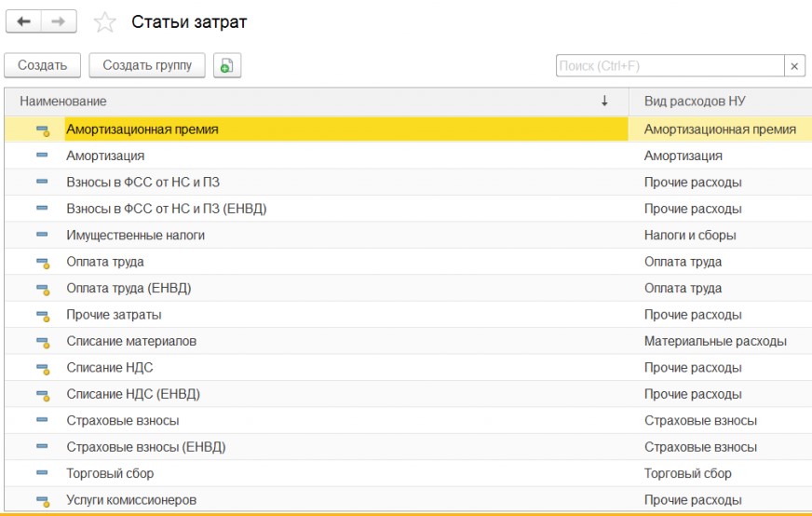
Task: Click the create-by-copying icon button
Action: 227,65
